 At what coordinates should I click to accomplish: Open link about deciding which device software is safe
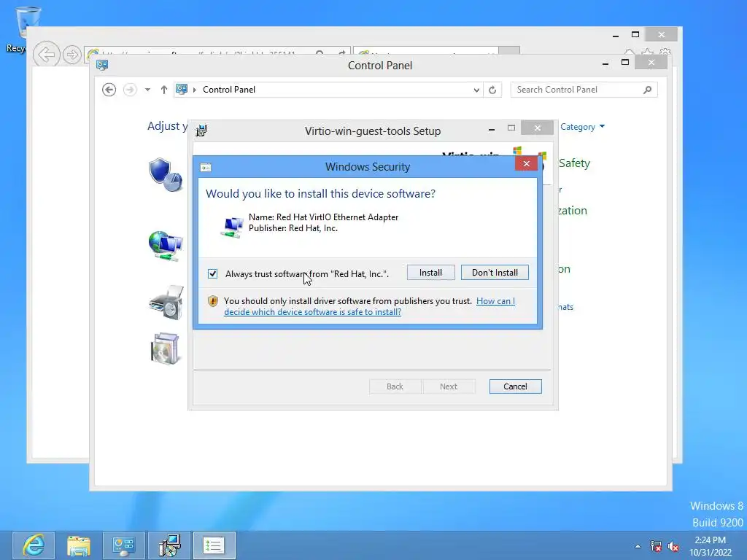coord(369,307)
